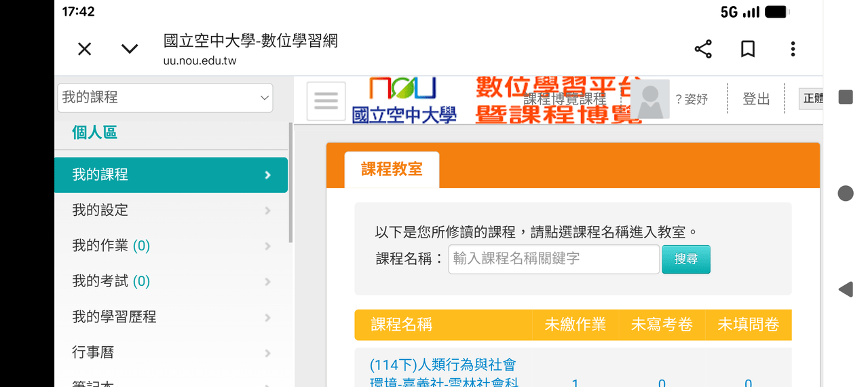Open the 正體 language selector
Screen dimensions: 868x387
click(x=811, y=98)
